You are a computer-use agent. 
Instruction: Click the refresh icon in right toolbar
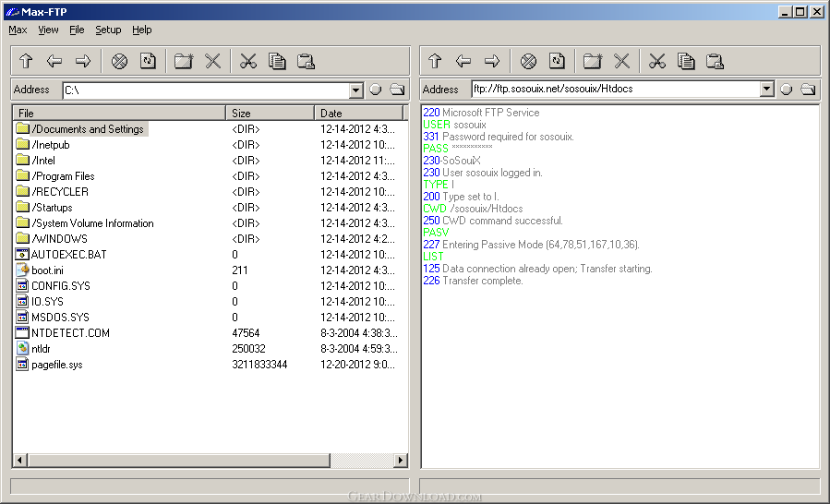pos(557,62)
